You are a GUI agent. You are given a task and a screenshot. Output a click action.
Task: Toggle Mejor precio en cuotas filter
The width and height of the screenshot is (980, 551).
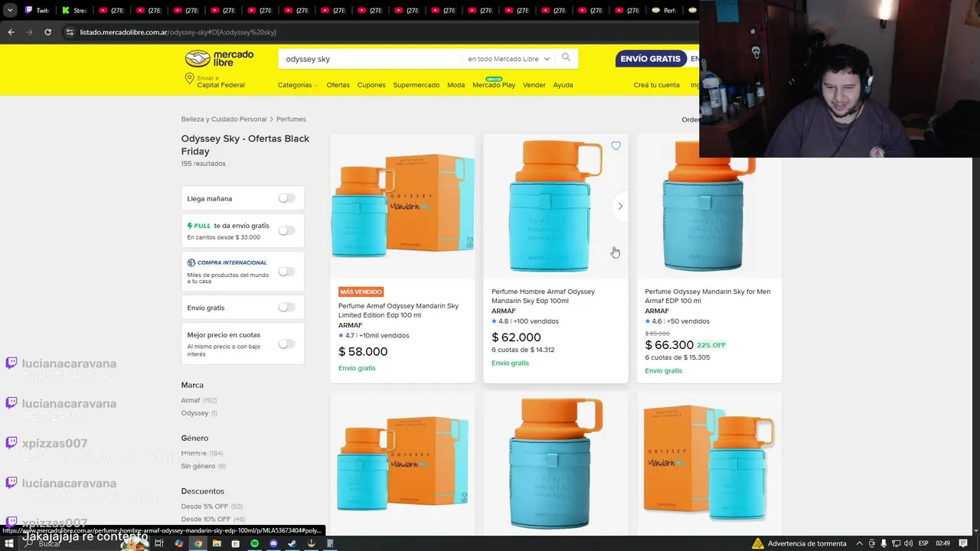coord(286,344)
